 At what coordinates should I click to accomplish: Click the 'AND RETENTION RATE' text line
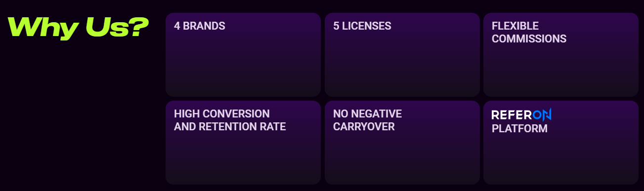(x=230, y=127)
